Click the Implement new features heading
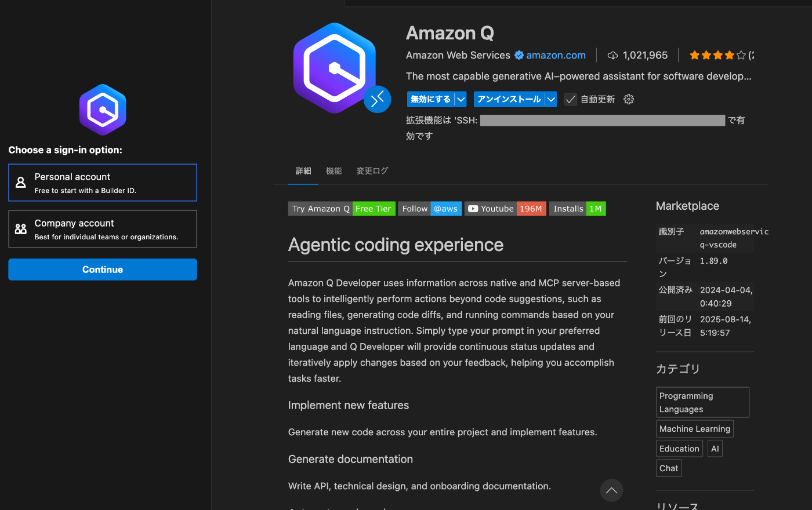This screenshot has height=510, width=812. (349, 405)
